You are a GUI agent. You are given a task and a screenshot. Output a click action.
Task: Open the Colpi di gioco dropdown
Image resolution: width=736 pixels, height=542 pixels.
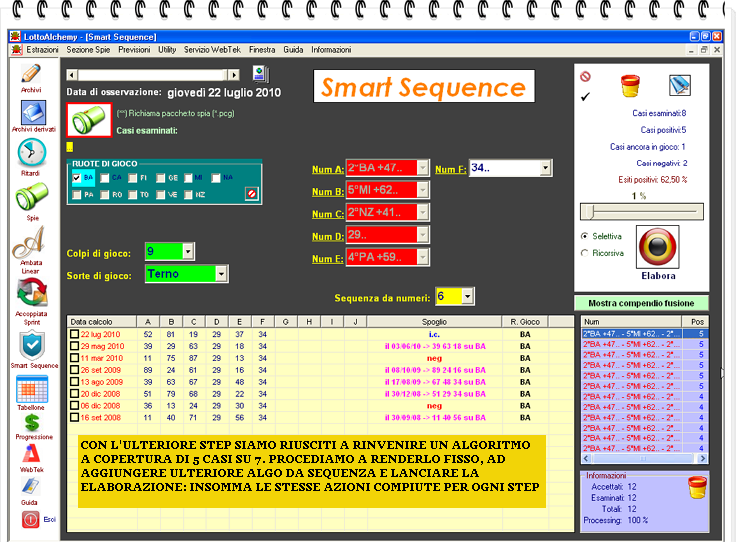click(x=188, y=252)
